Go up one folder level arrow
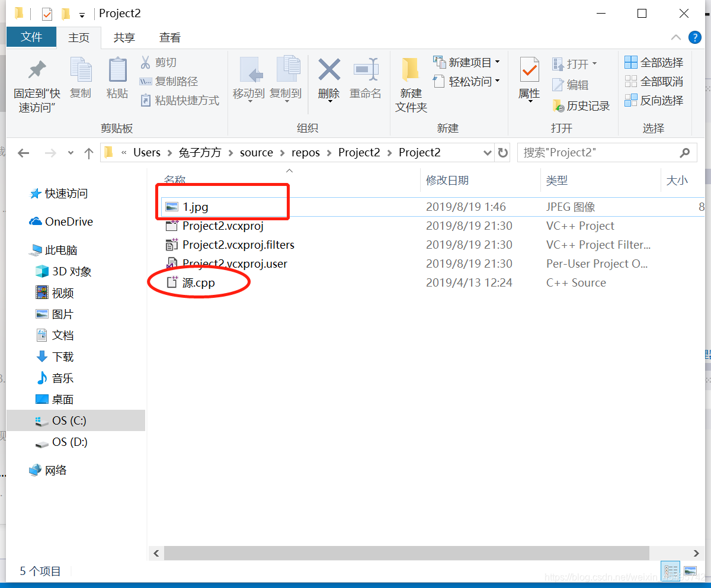This screenshot has width=711, height=588. click(x=89, y=153)
